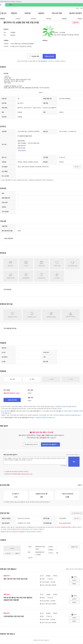Switch to the 기업정보 section tab
This screenshot has width=83, height=644.
pyautogui.click(x=79, y=19)
